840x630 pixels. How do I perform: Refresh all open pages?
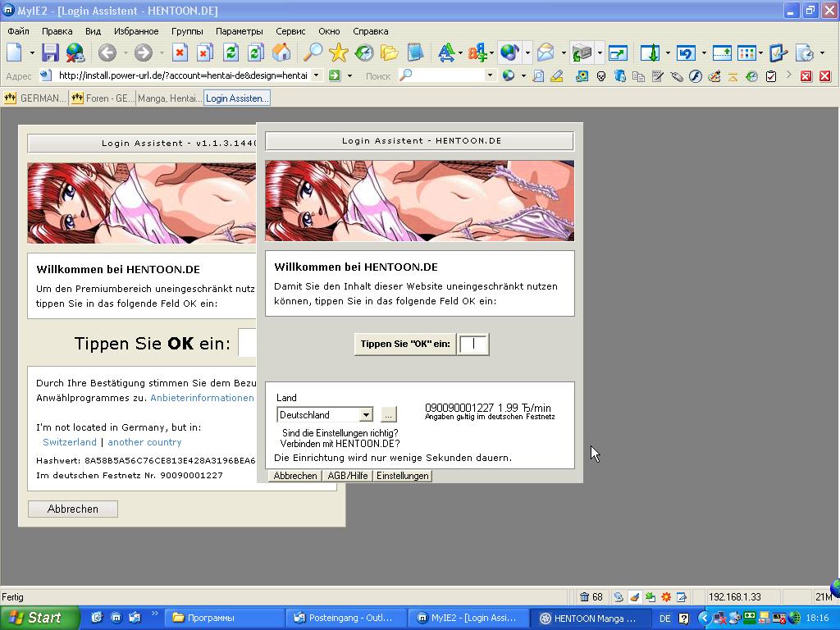click(x=256, y=52)
